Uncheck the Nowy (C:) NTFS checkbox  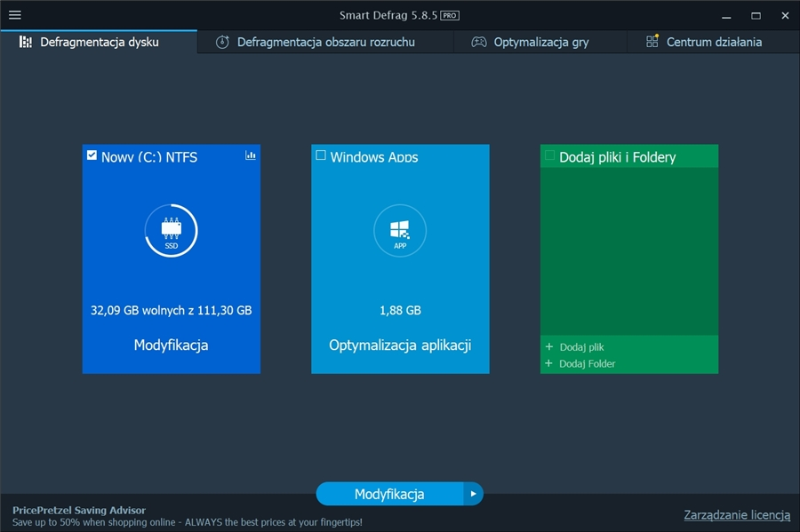(92, 155)
